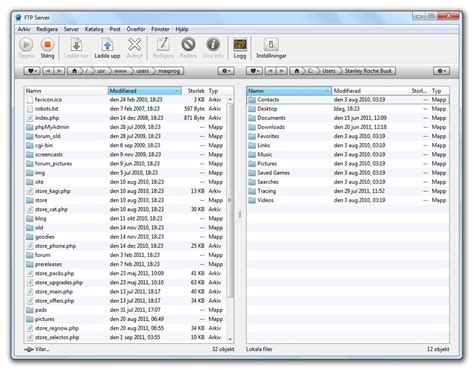Select the goodies folder row
Screen dimensions: 474x373
pyautogui.click(x=125, y=237)
